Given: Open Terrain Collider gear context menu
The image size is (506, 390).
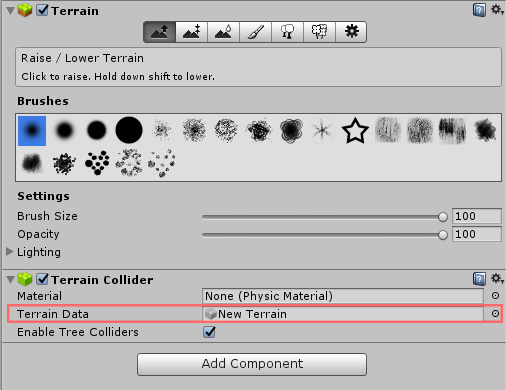Looking at the screenshot, I should (497, 278).
